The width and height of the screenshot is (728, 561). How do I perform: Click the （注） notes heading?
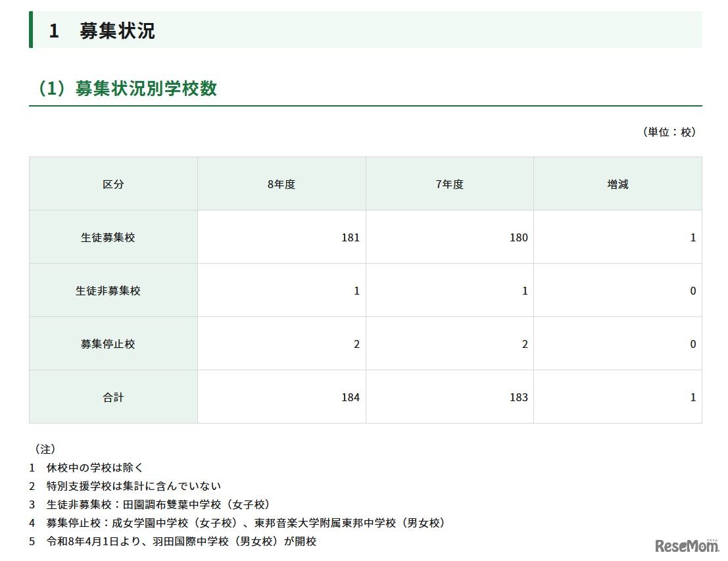point(44,449)
